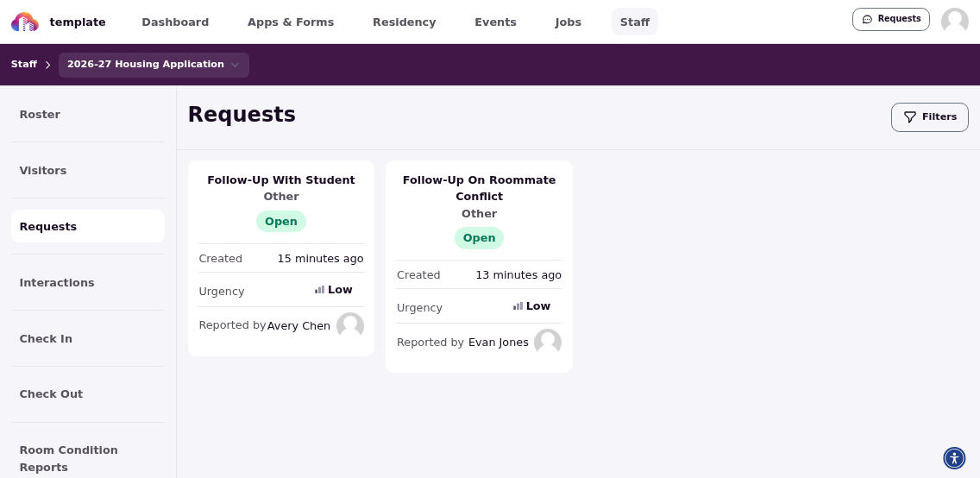Click the Low urgency value on Follow-Up With Student

[x=340, y=290]
